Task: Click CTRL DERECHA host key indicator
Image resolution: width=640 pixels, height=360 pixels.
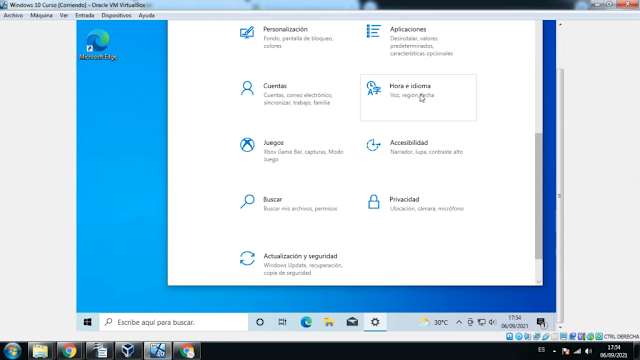Action: point(621,336)
